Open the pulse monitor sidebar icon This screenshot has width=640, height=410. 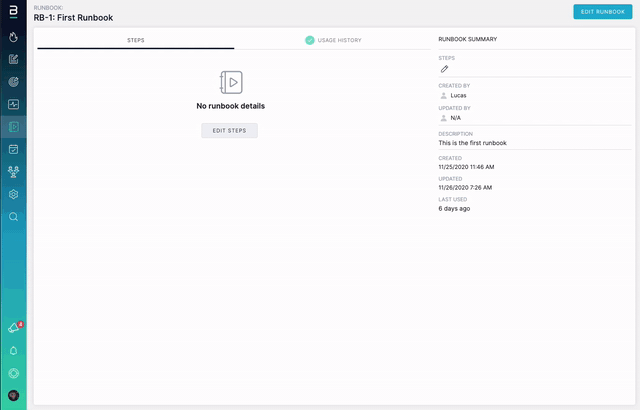(x=13, y=104)
